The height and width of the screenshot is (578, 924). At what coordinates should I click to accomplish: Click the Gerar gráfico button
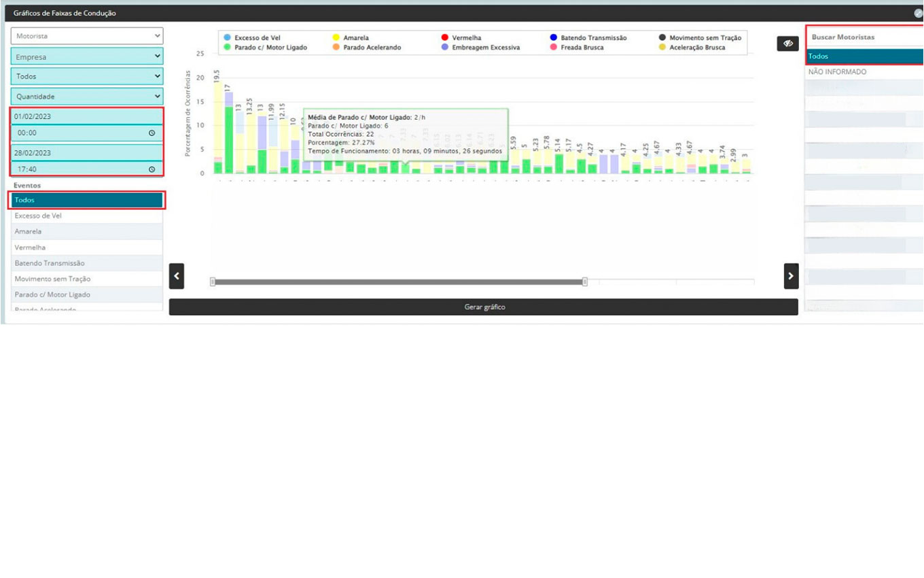point(484,307)
